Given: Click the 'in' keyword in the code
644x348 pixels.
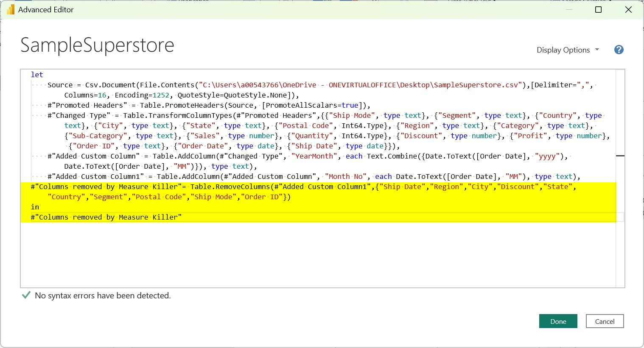Looking at the screenshot, I should (35, 207).
